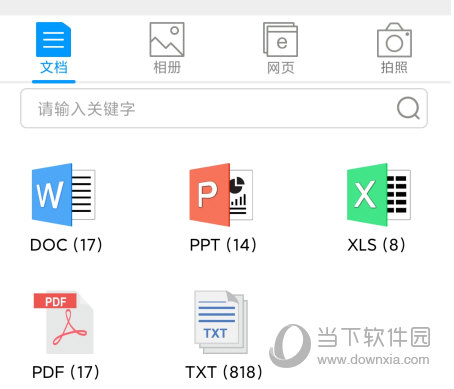Image resolution: width=454 pixels, height=389 pixels.
Task: Open the TXT file category icon
Action: click(x=221, y=322)
